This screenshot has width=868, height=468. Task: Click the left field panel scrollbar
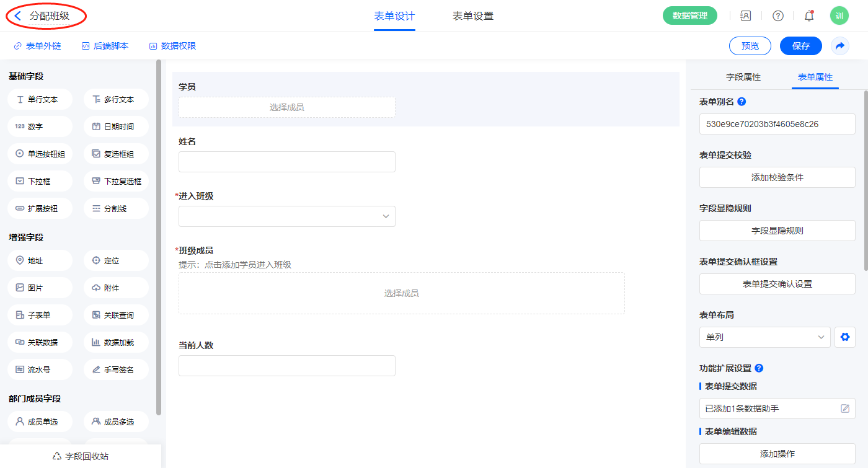point(159,236)
